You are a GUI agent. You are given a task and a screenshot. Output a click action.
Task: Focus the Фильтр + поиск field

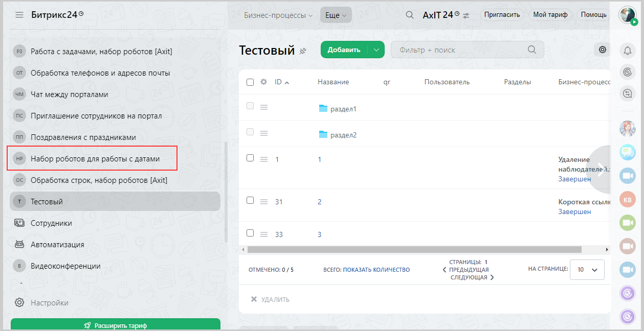(467, 50)
